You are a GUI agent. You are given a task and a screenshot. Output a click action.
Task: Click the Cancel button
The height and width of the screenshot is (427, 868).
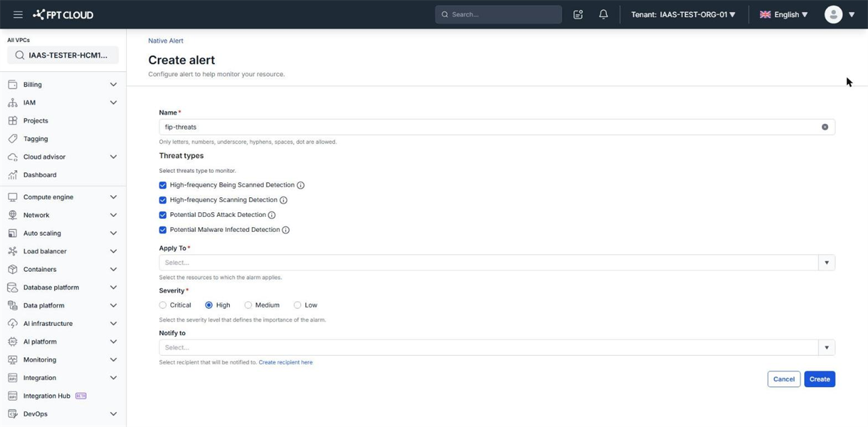click(784, 379)
